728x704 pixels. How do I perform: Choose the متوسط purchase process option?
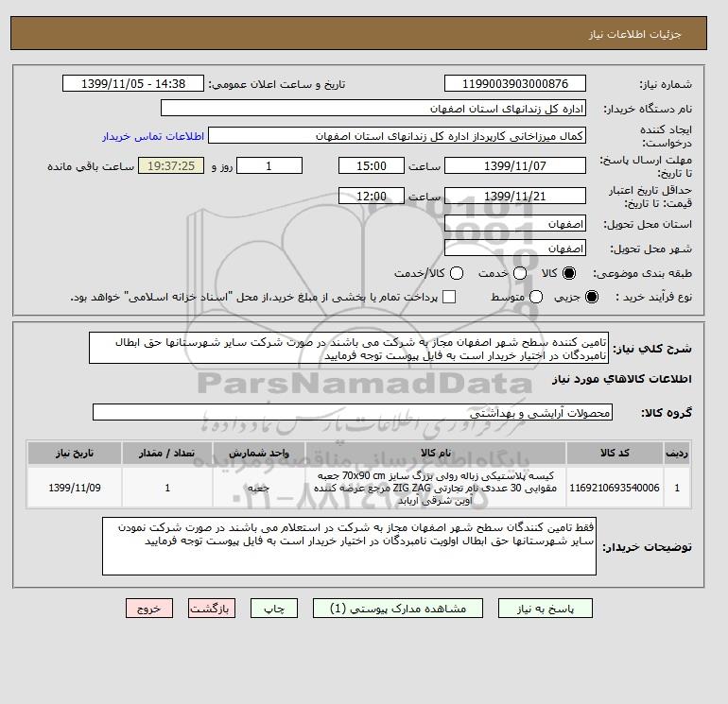tap(536, 297)
